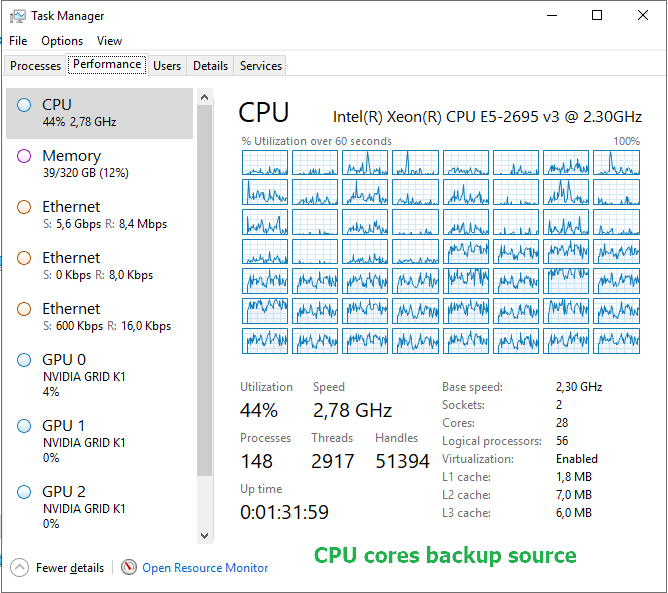This screenshot has height=593, width=668.
Task: Open the View menu
Action: (x=109, y=41)
